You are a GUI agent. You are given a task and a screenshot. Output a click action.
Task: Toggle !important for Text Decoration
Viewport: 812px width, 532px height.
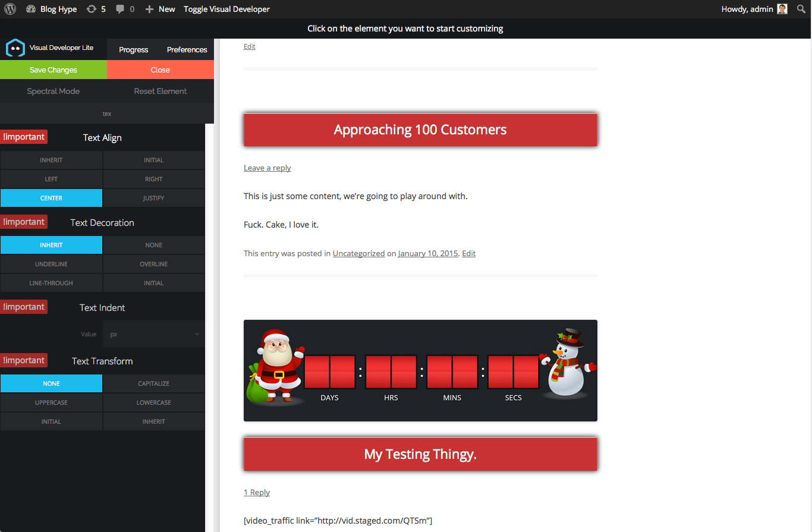click(24, 222)
